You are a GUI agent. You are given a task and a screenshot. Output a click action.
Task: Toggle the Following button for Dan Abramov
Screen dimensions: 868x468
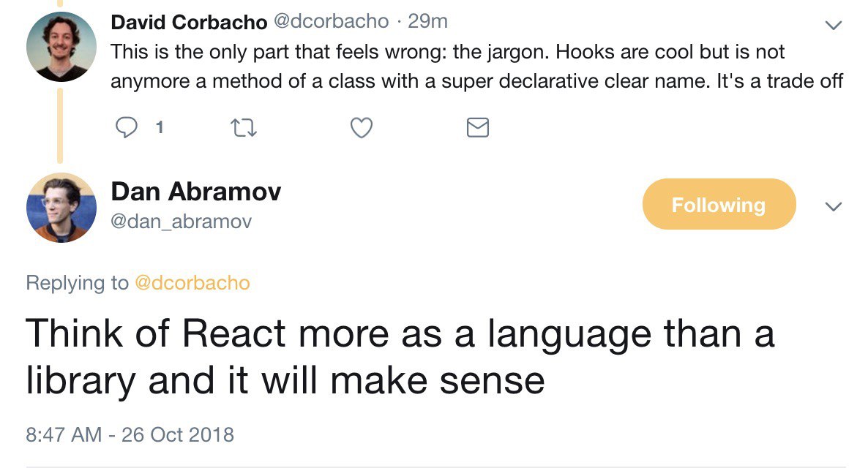click(x=718, y=205)
